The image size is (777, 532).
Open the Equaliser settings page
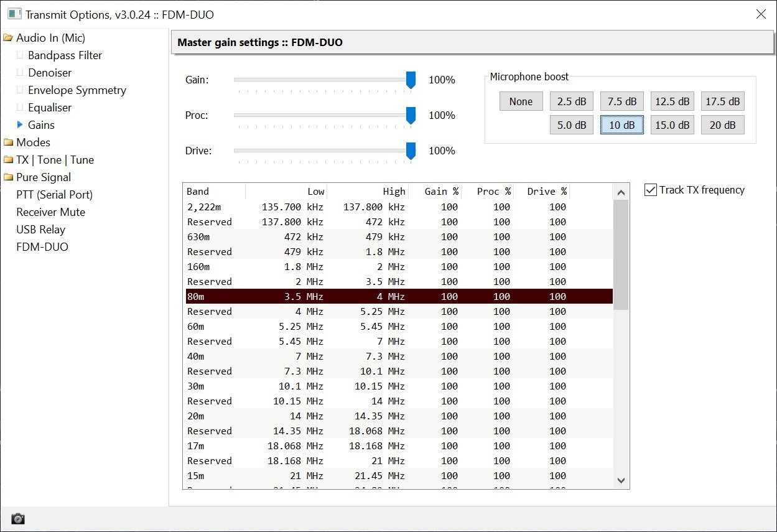click(x=50, y=108)
